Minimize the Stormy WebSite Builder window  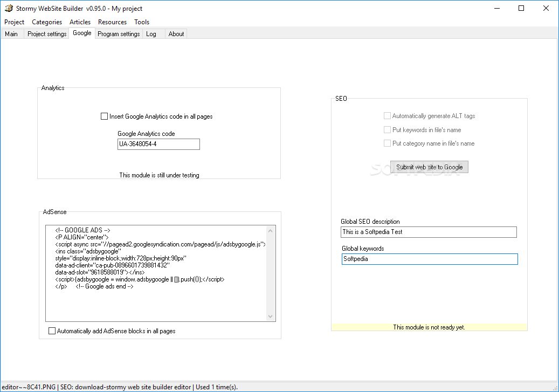497,8
